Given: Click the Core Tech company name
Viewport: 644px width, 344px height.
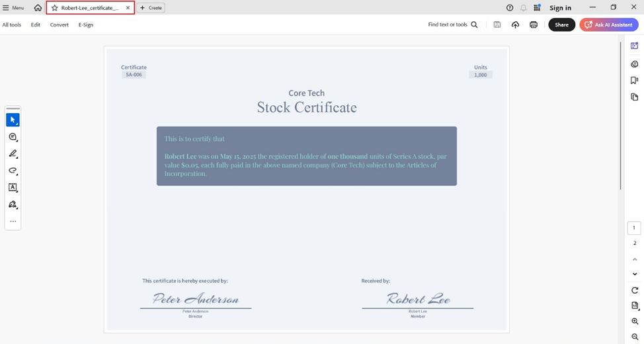Looking at the screenshot, I should tap(306, 93).
